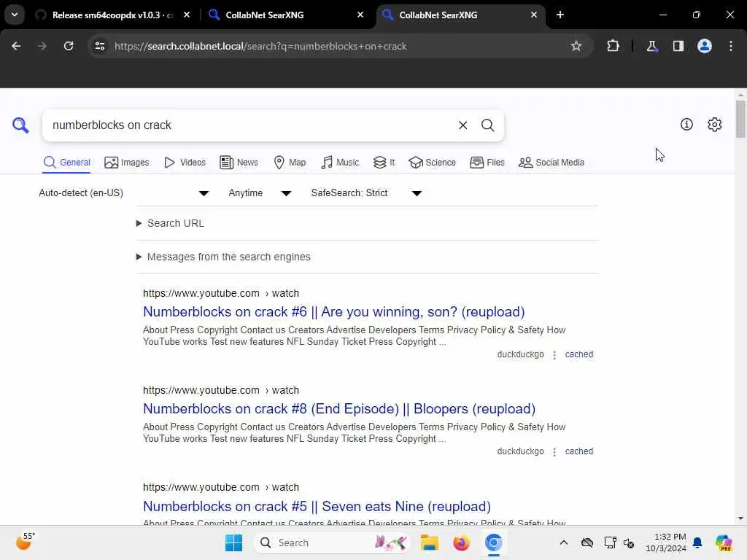
Task: Open Chrome three-dot menu
Action: click(731, 46)
